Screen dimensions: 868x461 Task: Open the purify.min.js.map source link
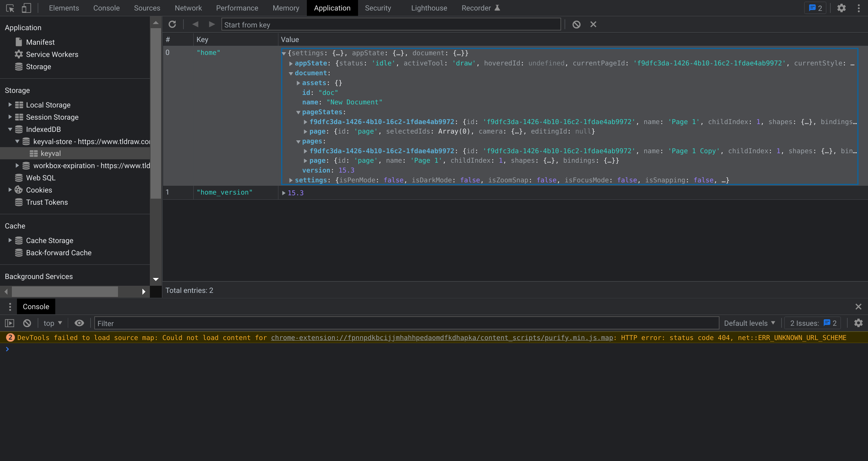click(441, 338)
